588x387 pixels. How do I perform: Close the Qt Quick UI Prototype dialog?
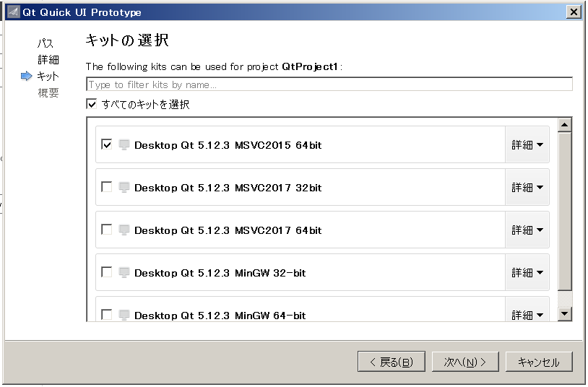(x=574, y=12)
